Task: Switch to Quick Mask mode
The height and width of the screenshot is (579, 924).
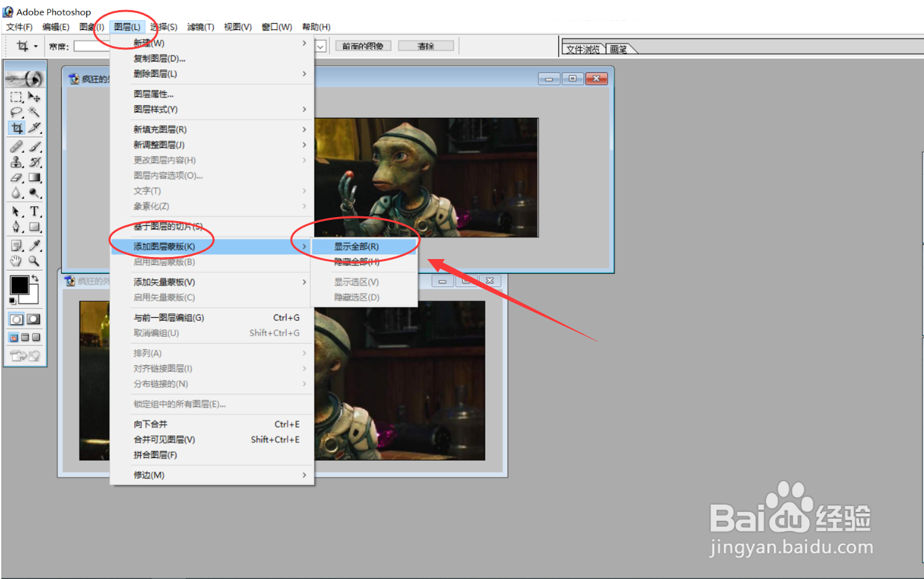Action: (x=33, y=319)
